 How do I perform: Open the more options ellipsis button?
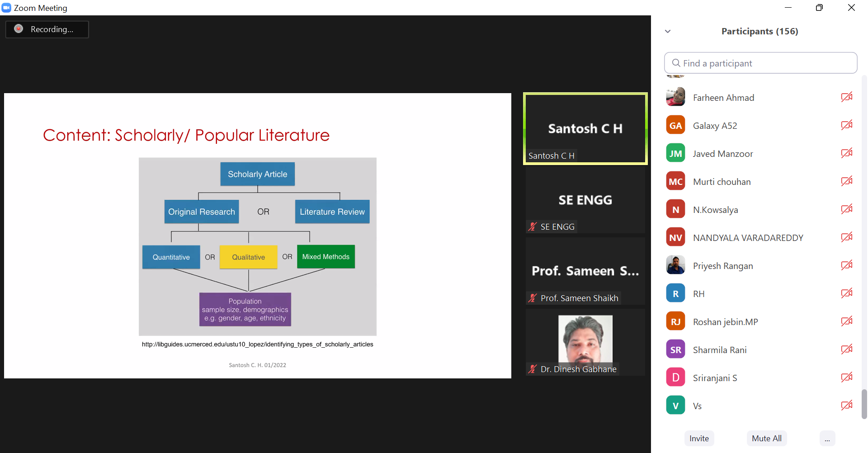coord(827,438)
